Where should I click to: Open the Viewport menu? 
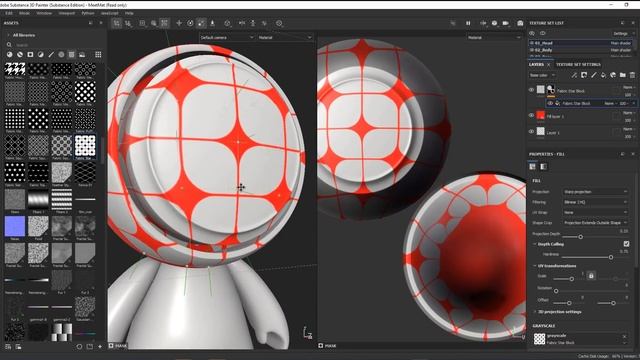(67, 13)
